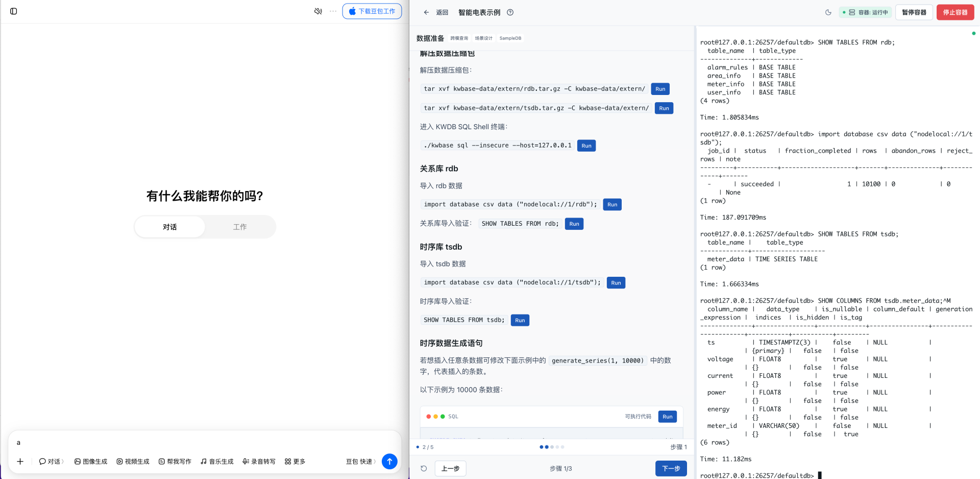Run import database nodelocal tsdb command

[616, 283]
